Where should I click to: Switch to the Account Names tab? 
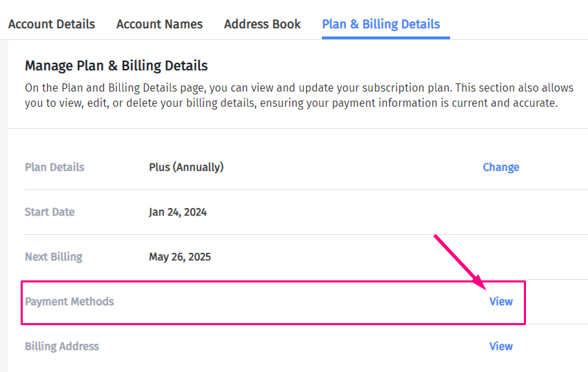[x=159, y=24]
